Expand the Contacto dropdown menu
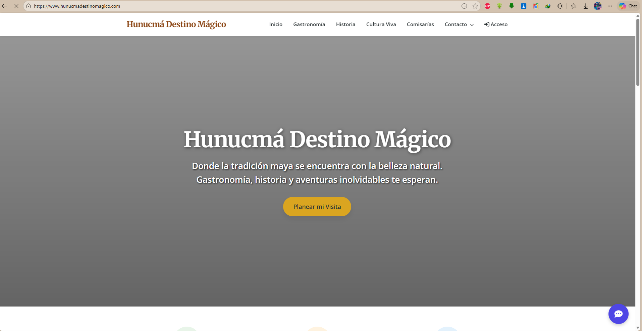 coord(459,24)
